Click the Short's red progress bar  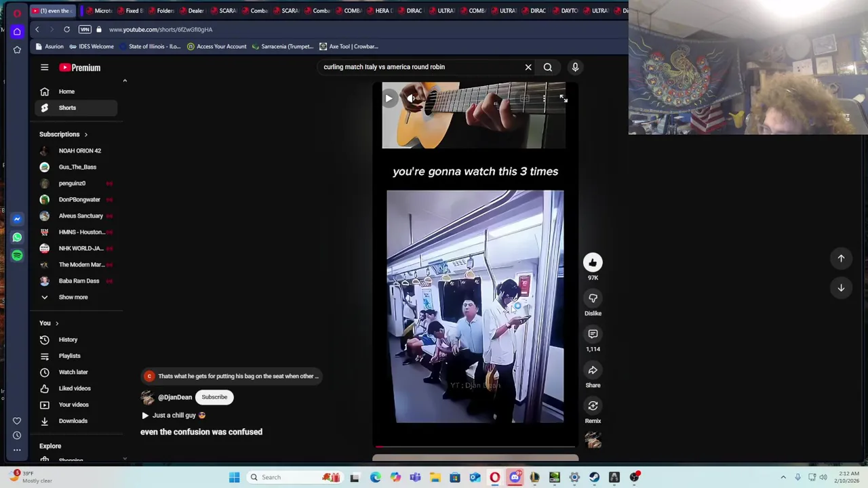[x=475, y=447]
